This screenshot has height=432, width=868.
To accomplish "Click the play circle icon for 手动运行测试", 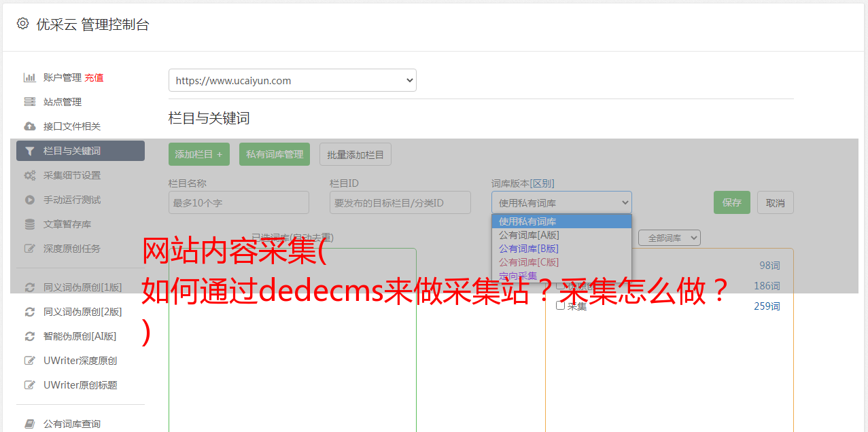I will (30, 200).
